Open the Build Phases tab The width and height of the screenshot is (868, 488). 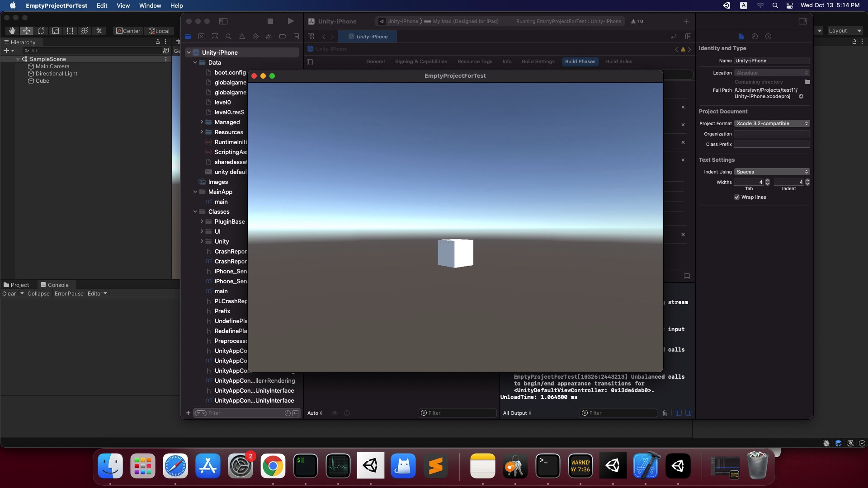580,61
